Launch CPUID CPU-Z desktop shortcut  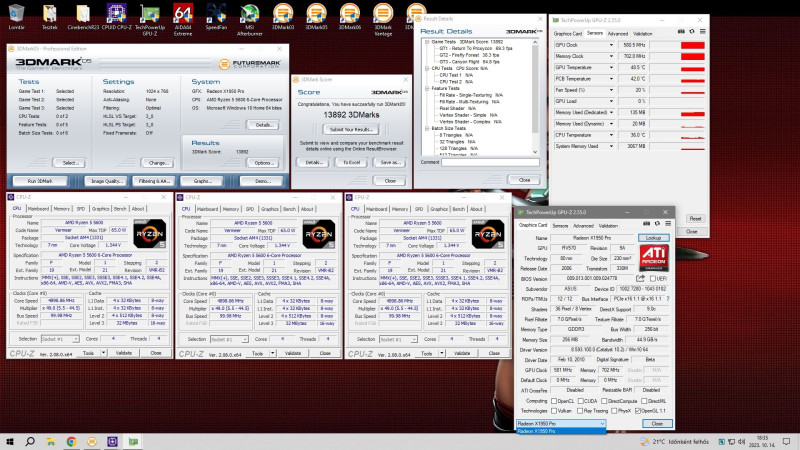pyautogui.click(x=116, y=15)
